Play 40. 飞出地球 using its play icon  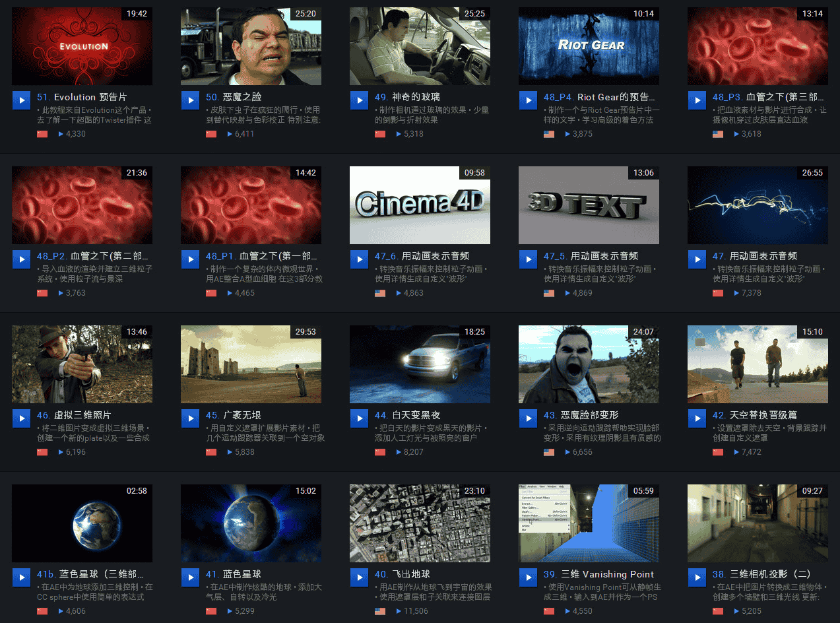click(x=360, y=577)
